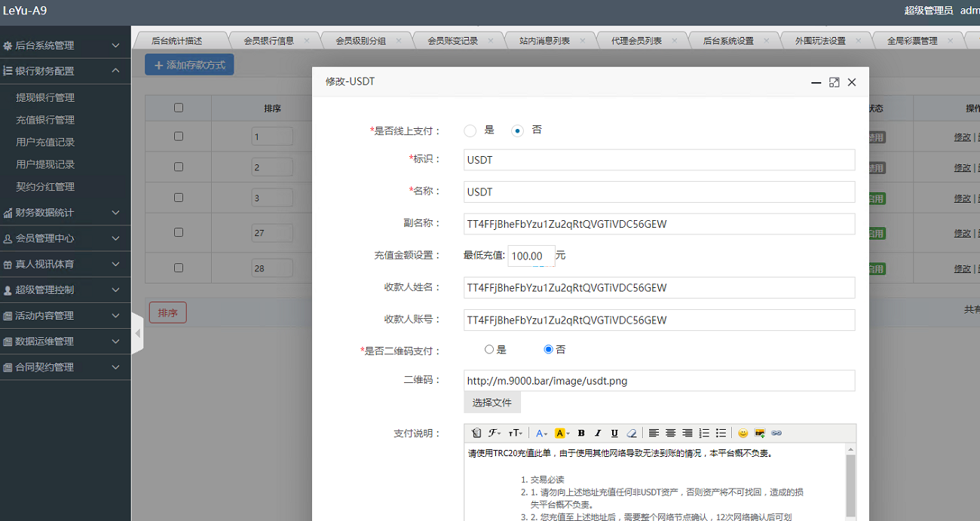The height and width of the screenshot is (521, 980).
Task: Click 修改 link in row 28
Action: pyautogui.click(x=962, y=268)
